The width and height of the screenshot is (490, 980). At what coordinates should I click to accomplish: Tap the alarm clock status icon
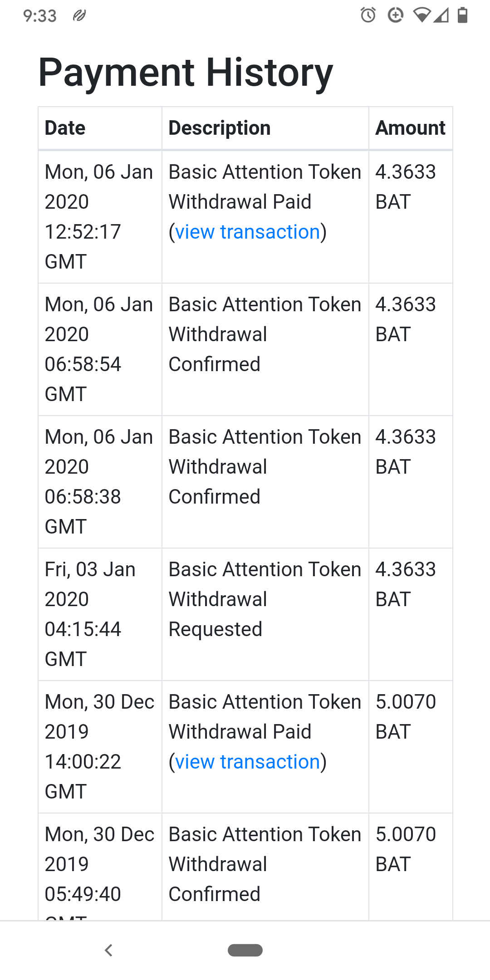click(368, 15)
